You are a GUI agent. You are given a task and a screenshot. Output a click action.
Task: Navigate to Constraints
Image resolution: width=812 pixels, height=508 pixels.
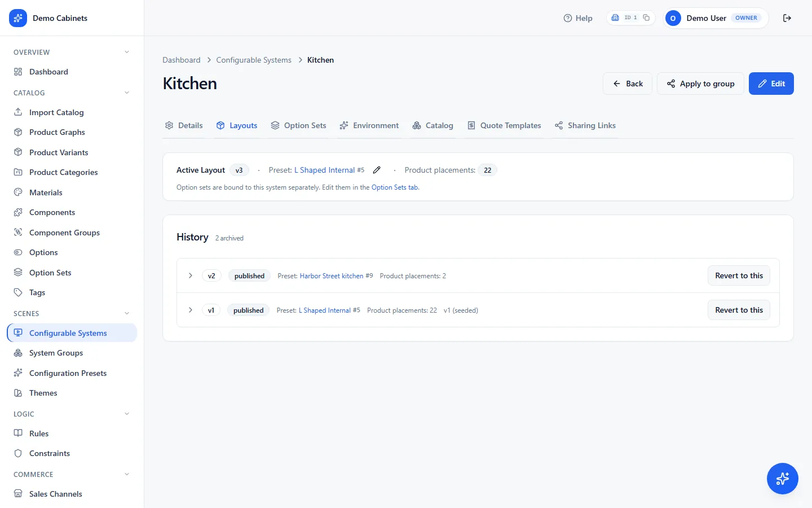coord(72,453)
